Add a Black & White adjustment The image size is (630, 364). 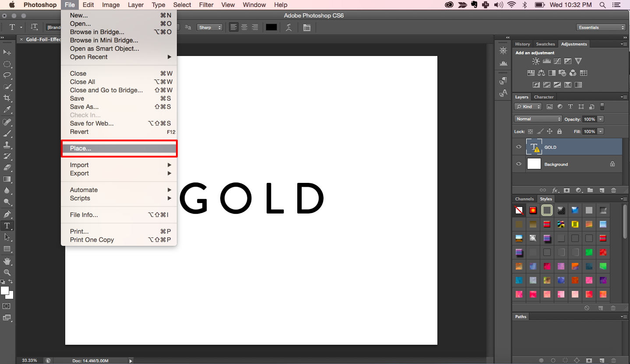point(552,73)
